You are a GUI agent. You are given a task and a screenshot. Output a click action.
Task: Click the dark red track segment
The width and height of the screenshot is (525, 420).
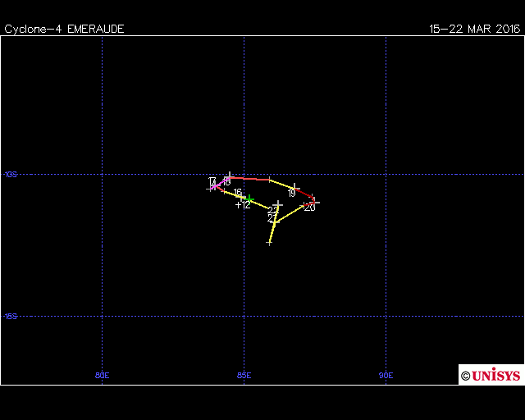coord(304,194)
